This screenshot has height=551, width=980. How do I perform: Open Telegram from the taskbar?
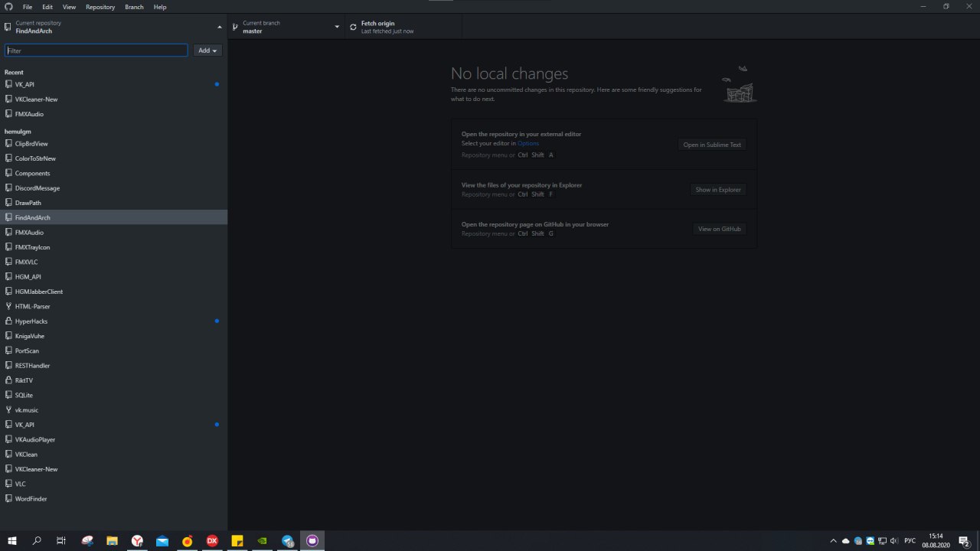287,540
